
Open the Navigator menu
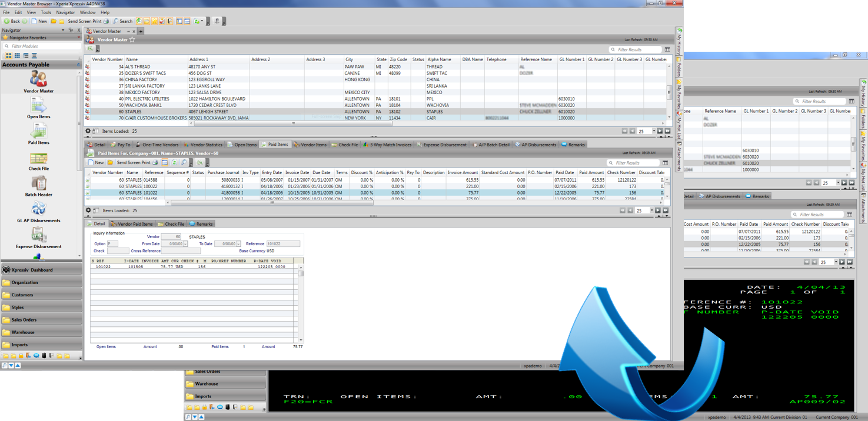click(65, 12)
